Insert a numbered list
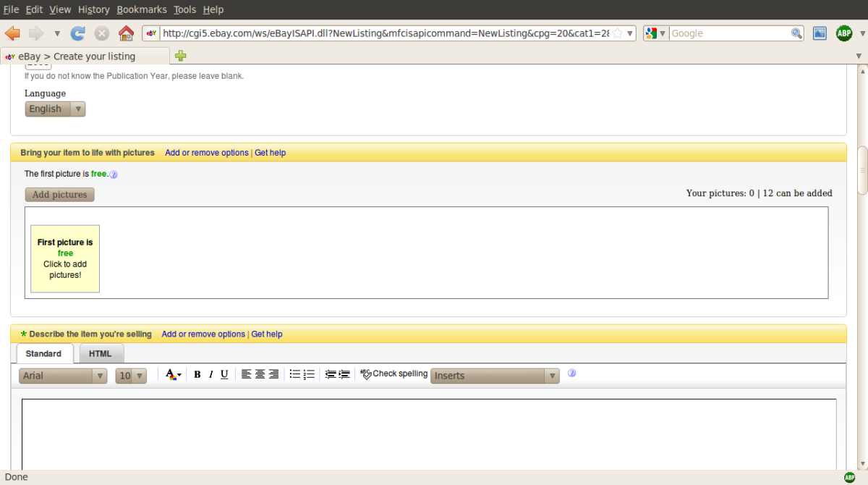868x485 pixels. pyautogui.click(x=309, y=374)
